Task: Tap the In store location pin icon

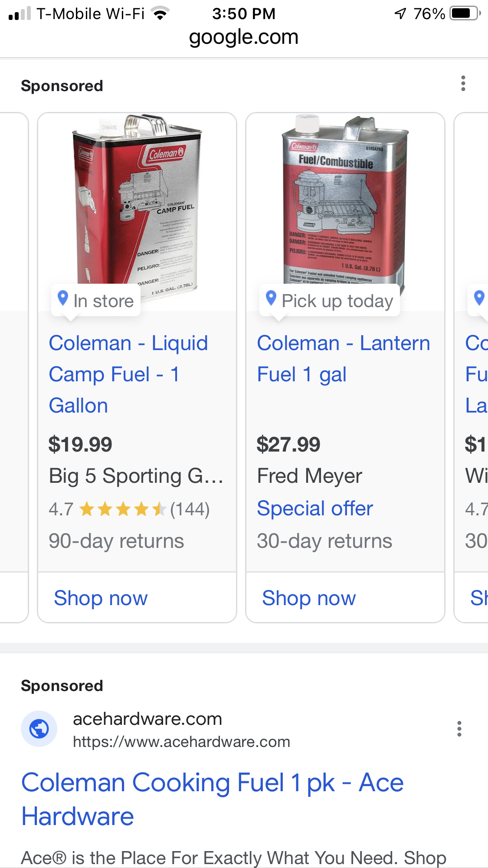Action: click(x=63, y=298)
